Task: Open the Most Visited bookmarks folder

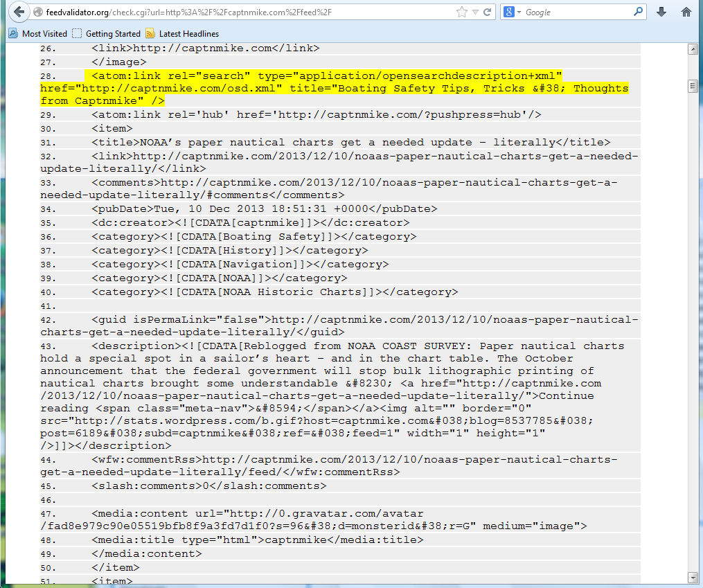Action: (38, 33)
